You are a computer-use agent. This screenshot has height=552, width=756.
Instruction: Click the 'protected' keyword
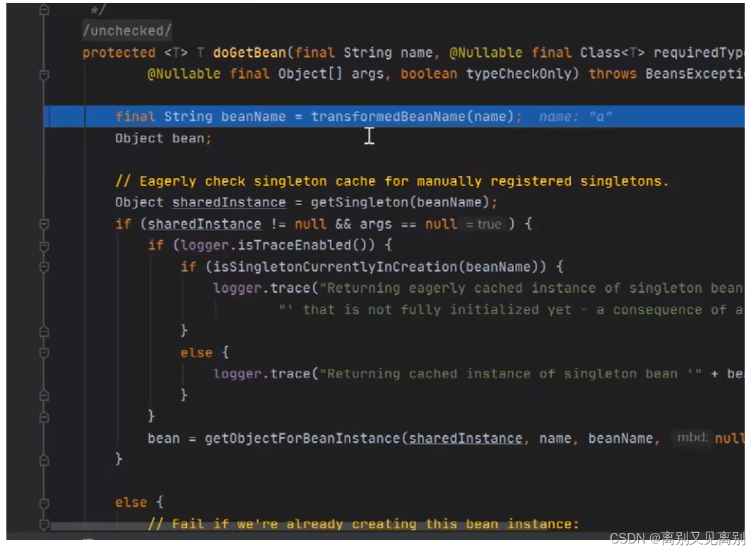(119, 52)
